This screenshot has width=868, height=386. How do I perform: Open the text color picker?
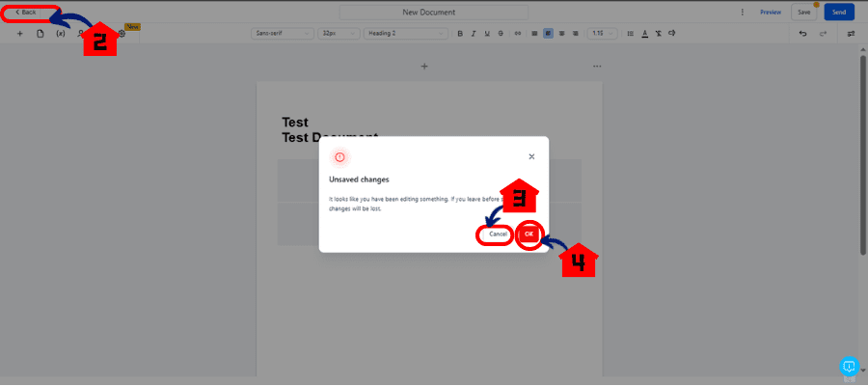[645, 34]
